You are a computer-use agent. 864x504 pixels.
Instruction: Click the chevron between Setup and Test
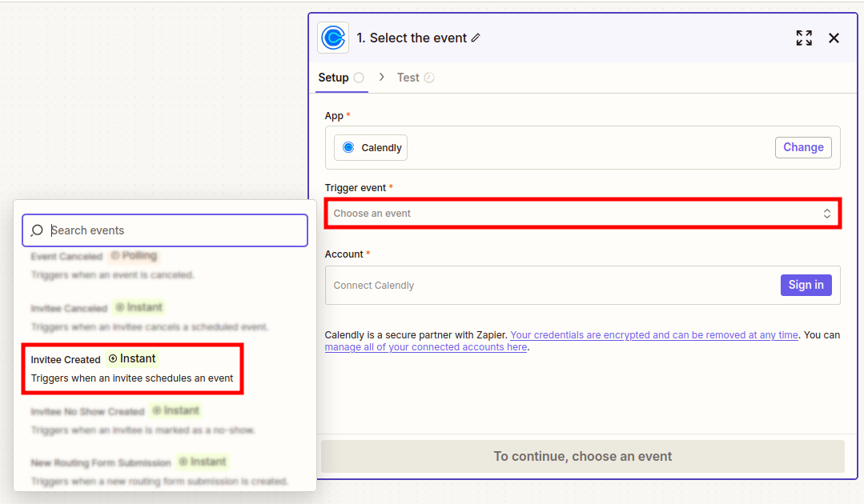click(x=381, y=77)
